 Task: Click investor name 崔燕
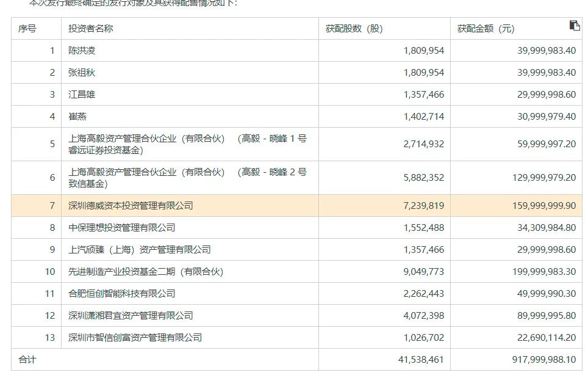pos(77,117)
